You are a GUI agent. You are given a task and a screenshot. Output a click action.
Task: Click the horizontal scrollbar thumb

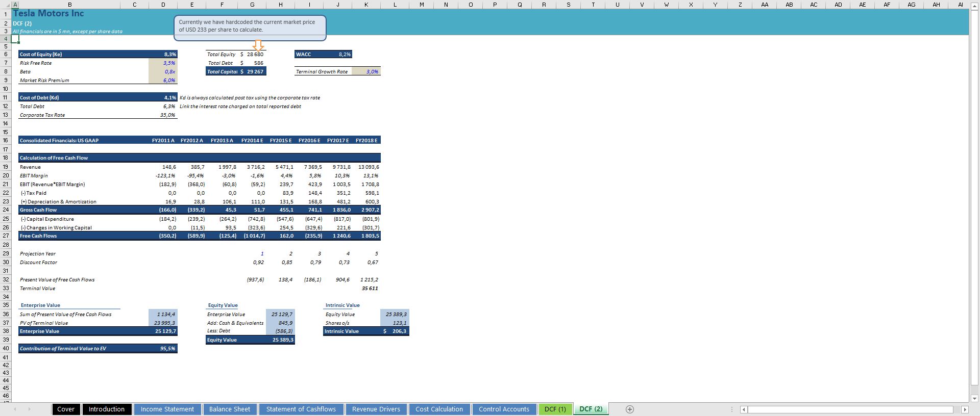pos(850,409)
